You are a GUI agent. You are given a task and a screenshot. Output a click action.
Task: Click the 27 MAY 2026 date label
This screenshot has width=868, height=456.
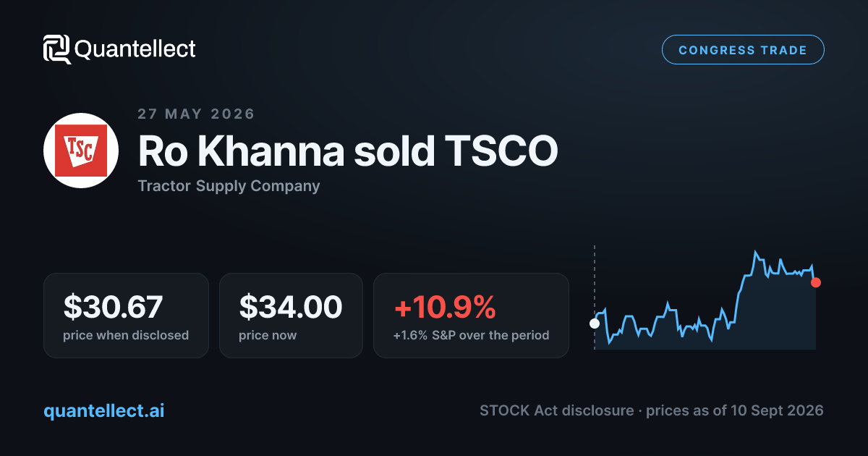tap(196, 114)
